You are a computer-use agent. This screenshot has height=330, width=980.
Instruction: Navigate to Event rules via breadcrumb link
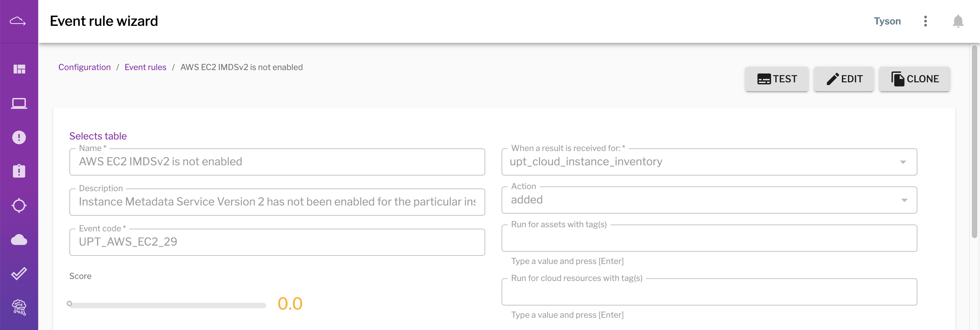[x=145, y=67]
